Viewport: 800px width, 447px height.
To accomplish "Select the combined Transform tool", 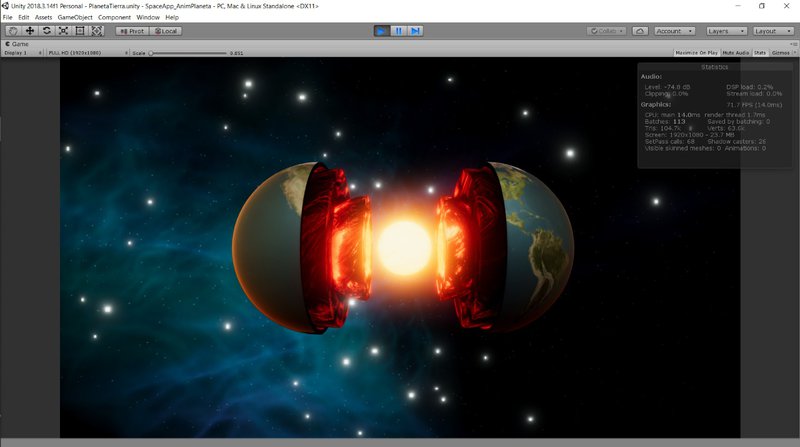I will [x=97, y=31].
